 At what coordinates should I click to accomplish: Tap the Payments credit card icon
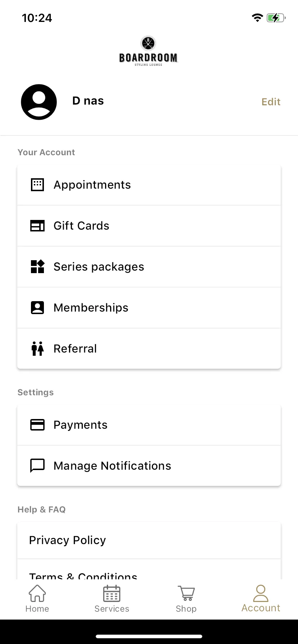(x=37, y=425)
